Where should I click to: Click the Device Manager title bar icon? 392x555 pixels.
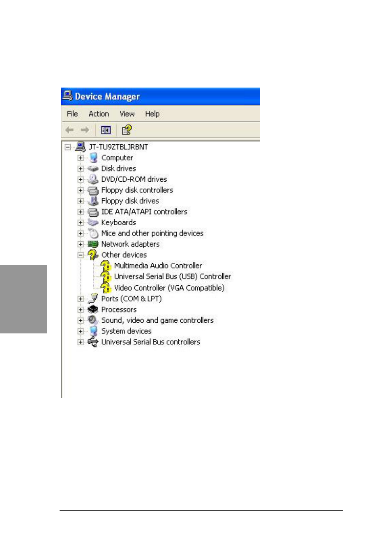pos(67,96)
